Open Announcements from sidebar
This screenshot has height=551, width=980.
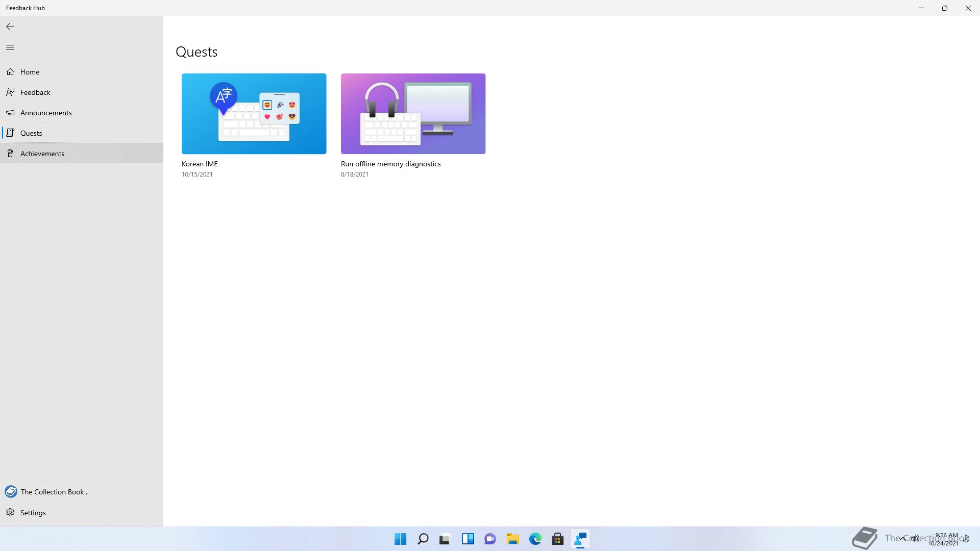tap(46, 113)
